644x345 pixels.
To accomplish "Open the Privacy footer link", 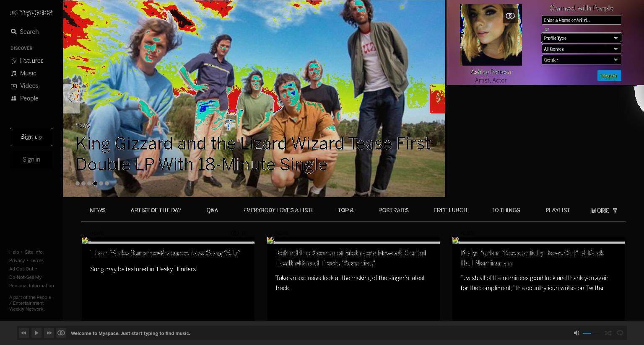I will coord(17,260).
